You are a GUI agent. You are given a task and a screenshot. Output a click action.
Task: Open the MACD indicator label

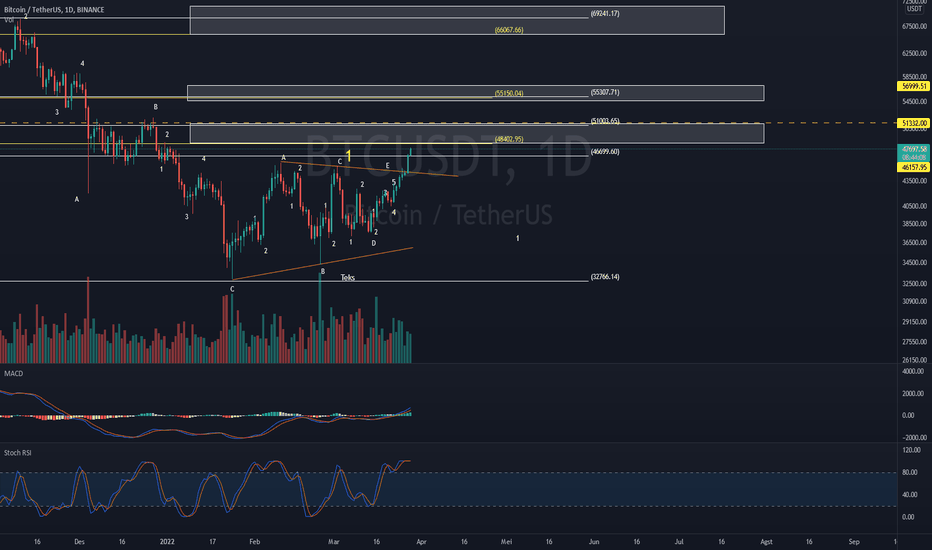(14, 373)
